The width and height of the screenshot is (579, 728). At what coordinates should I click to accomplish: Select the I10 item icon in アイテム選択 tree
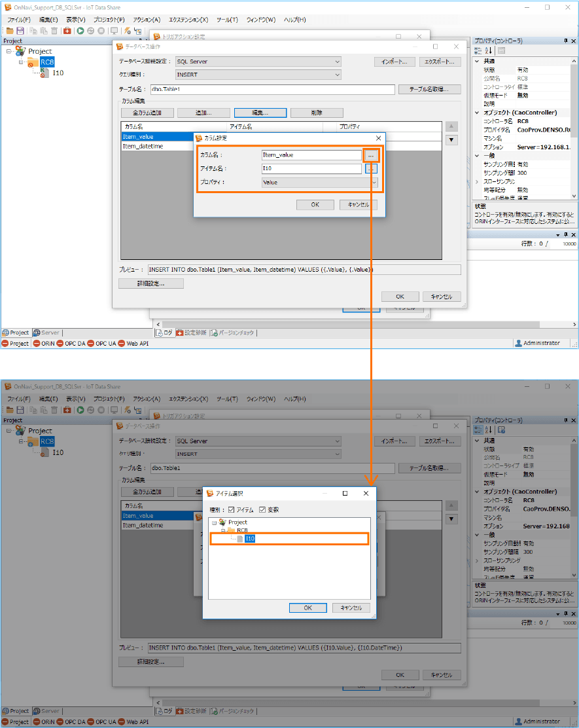tap(239, 539)
